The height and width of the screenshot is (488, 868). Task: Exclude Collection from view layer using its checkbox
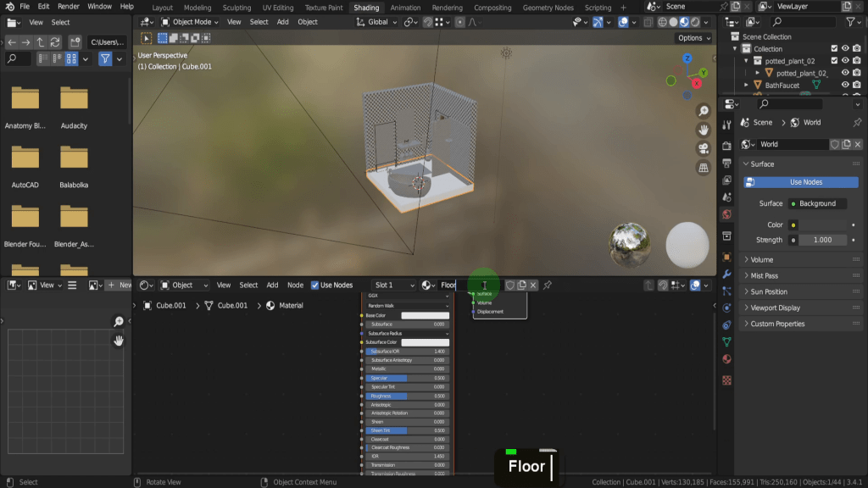click(834, 49)
